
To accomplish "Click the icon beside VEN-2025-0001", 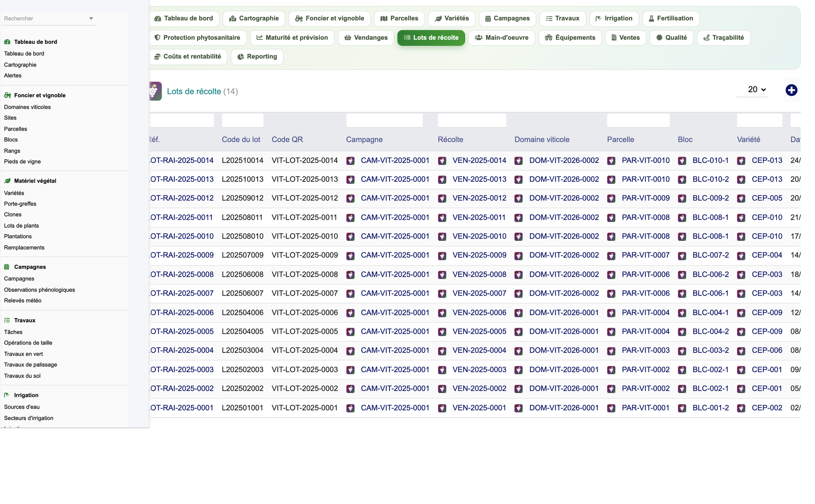I will coord(442,408).
